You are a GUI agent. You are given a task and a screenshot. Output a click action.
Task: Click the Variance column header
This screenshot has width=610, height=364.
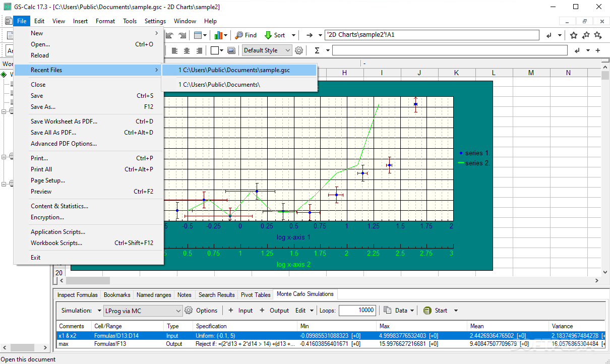pyautogui.click(x=576, y=326)
